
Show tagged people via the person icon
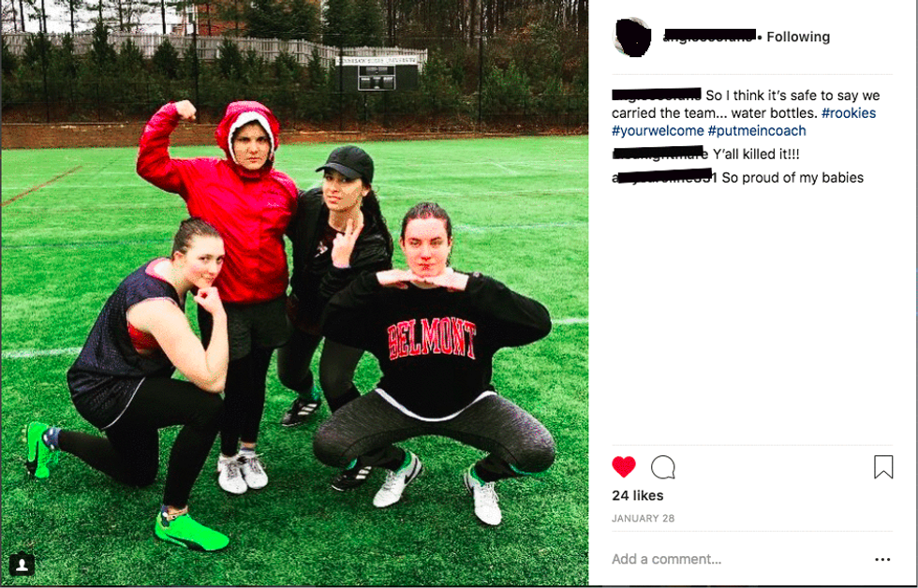click(22, 565)
